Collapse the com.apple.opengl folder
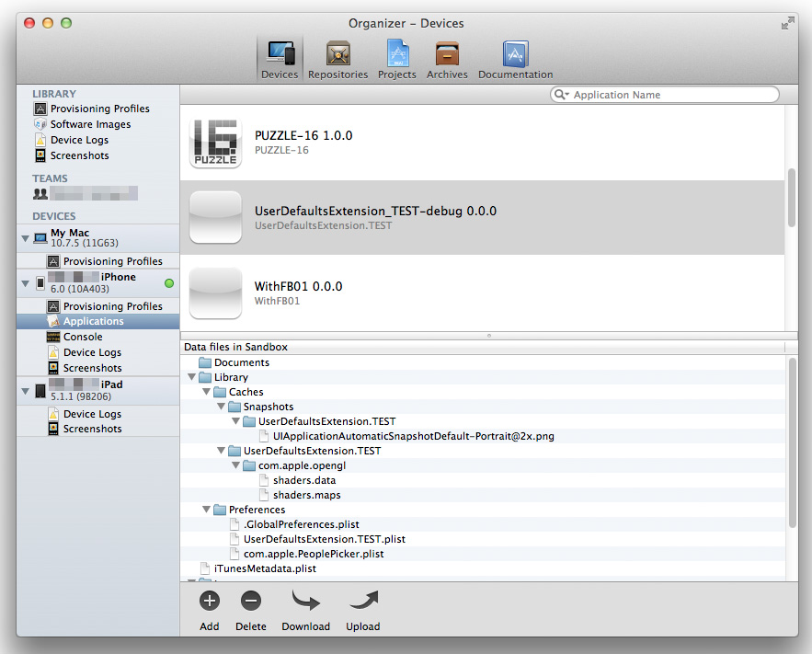The image size is (812, 654). point(235,465)
